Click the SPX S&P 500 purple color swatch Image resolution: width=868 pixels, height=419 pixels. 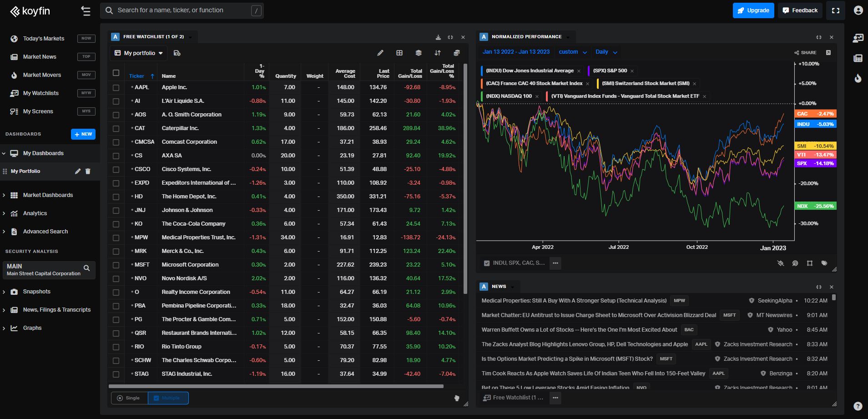pyautogui.click(x=589, y=71)
